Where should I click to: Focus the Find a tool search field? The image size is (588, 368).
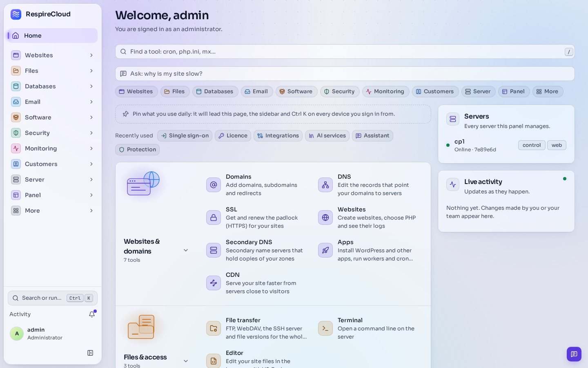tap(345, 52)
